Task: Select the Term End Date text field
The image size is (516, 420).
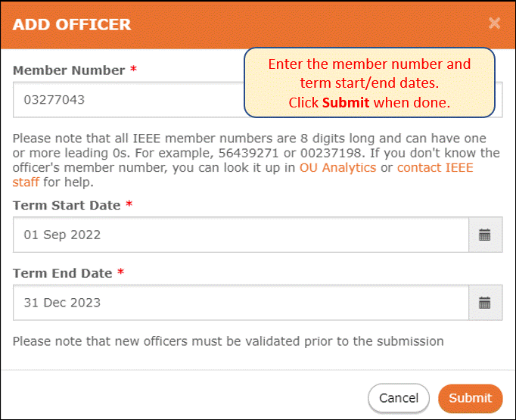Action: [x=241, y=303]
